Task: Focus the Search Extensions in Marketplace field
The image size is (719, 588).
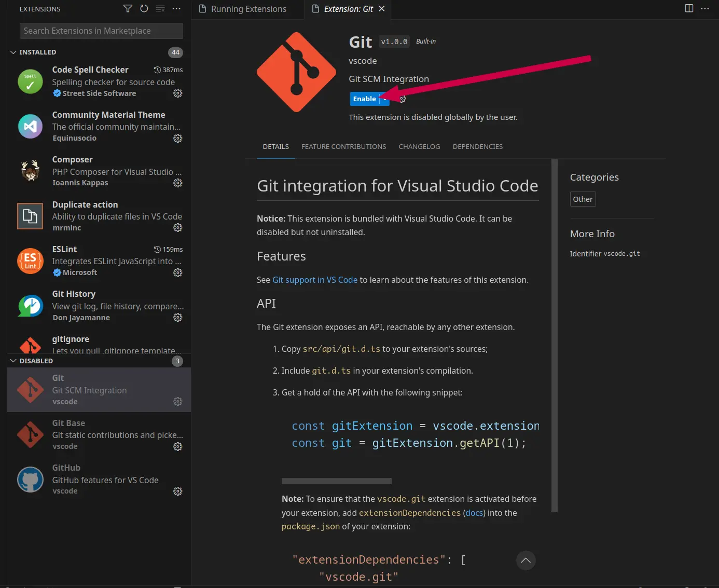Action: 101,31
